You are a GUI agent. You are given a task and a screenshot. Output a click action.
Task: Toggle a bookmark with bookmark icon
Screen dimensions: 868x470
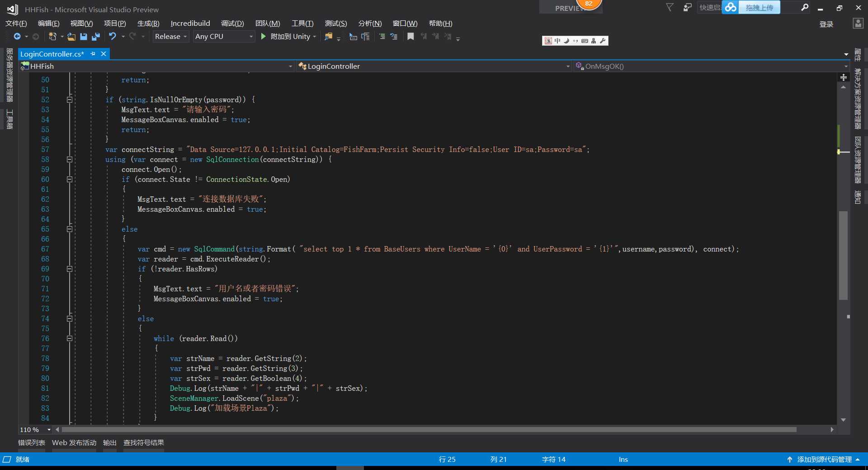click(410, 37)
